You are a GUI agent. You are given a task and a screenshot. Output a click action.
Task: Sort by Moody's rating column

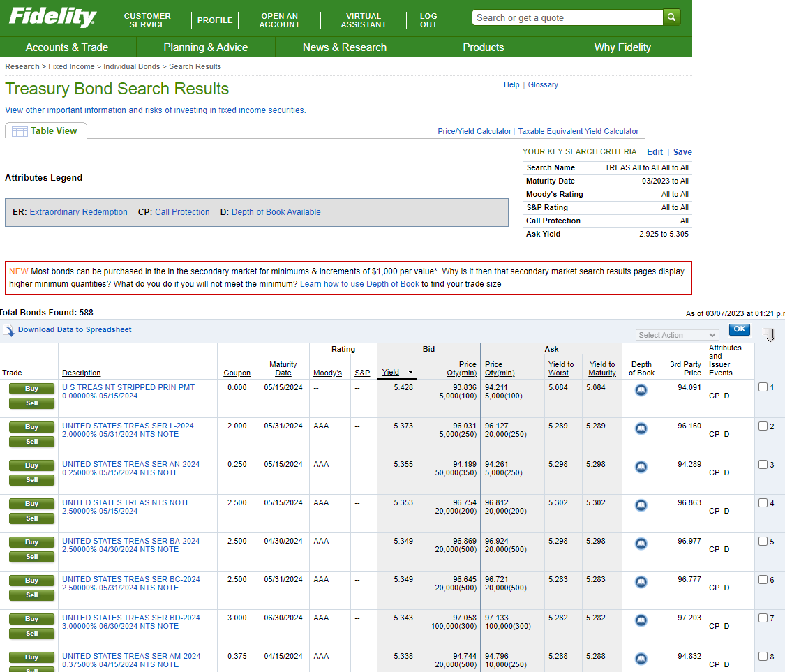pyautogui.click(x=327, y=373)
